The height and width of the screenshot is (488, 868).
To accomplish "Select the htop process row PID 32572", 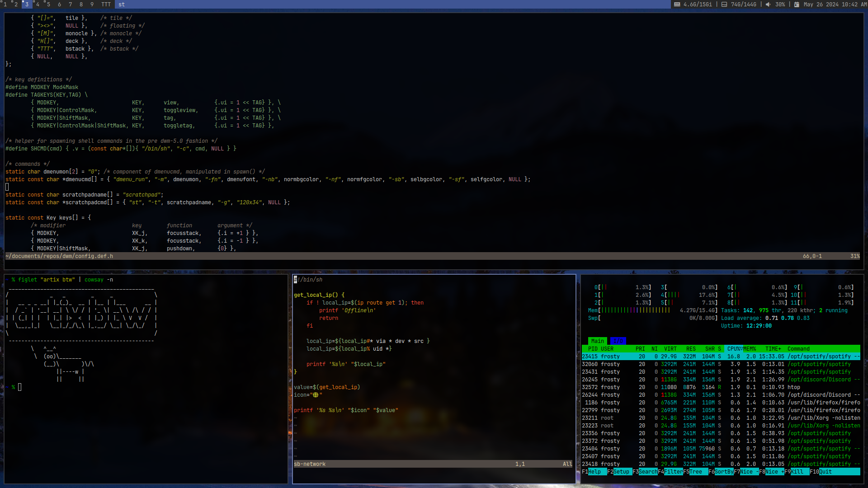I will (x=721, y=387).
